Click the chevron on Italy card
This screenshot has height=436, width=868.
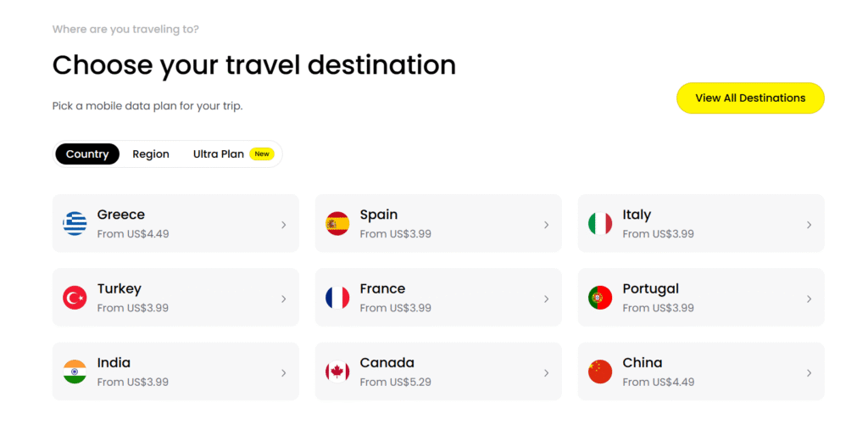coord(810,225)
